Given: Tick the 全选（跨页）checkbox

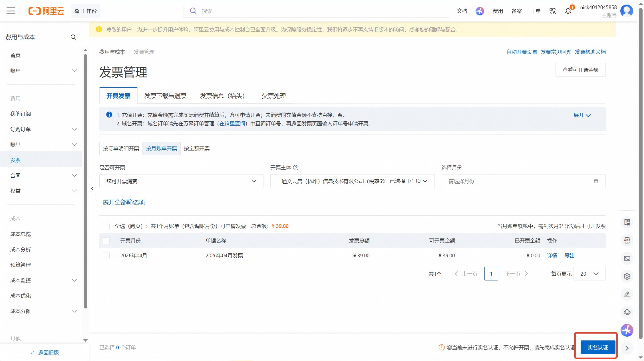Looking at the screenshot, I should 106,226.
